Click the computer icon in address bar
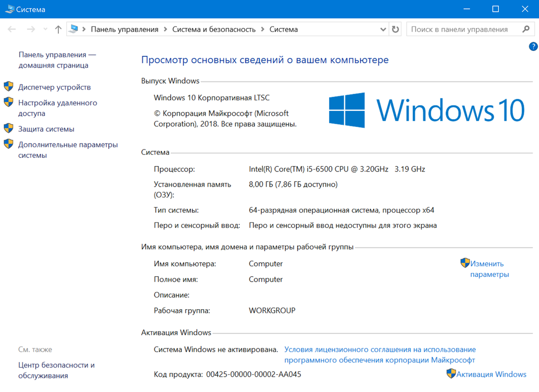The height and width of the screenshot is (392, 539). point(73,29)
